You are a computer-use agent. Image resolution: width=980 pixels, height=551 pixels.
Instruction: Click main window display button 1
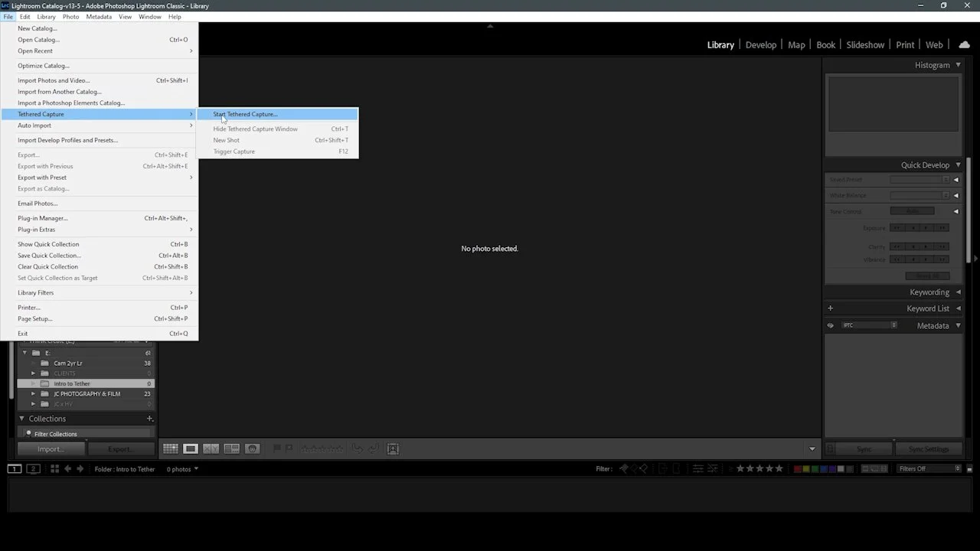(x=15, y=469)
